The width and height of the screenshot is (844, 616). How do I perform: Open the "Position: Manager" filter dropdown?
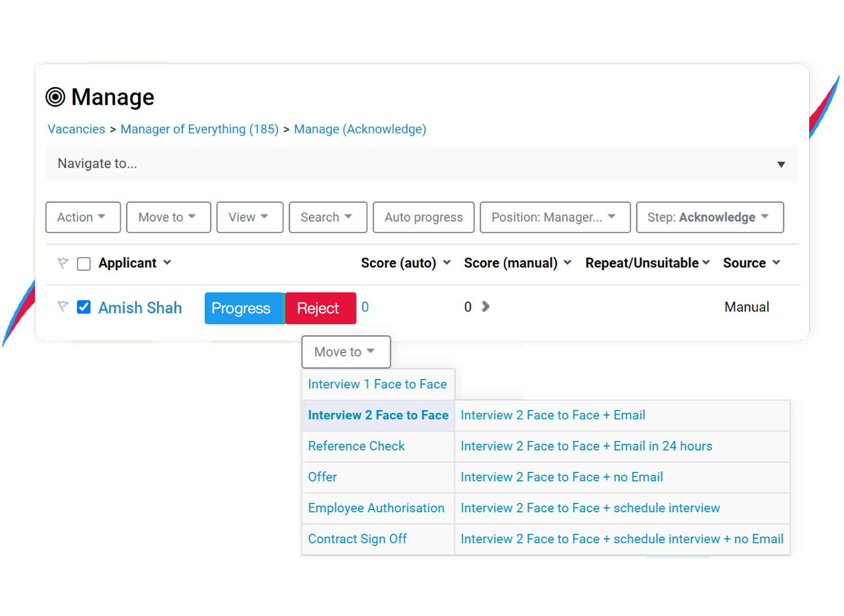pyautogui.click(x=554, y=217)
